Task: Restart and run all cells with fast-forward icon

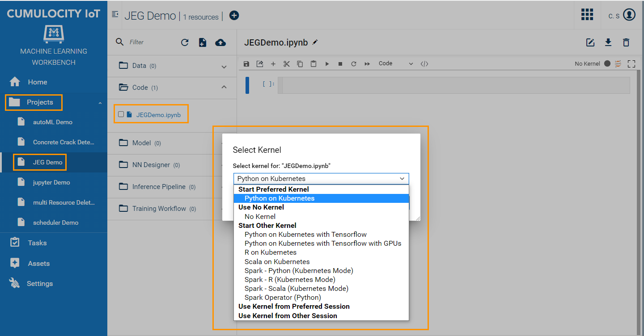Action: [367, 64]
